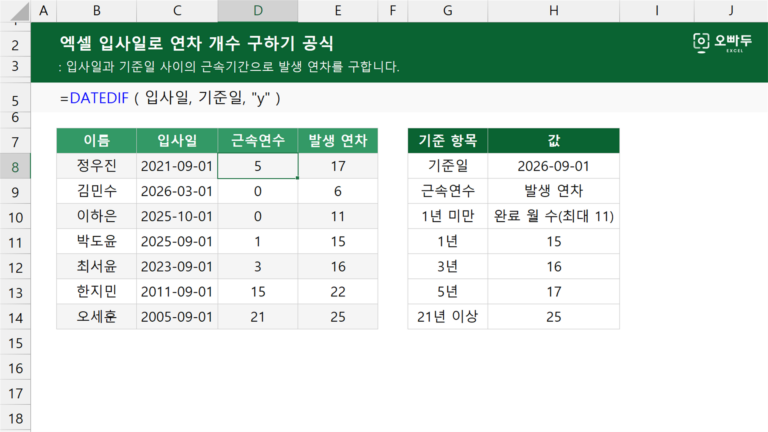Select row 18 header
This screenshot has height=432, width=768.
pos(15,419)
